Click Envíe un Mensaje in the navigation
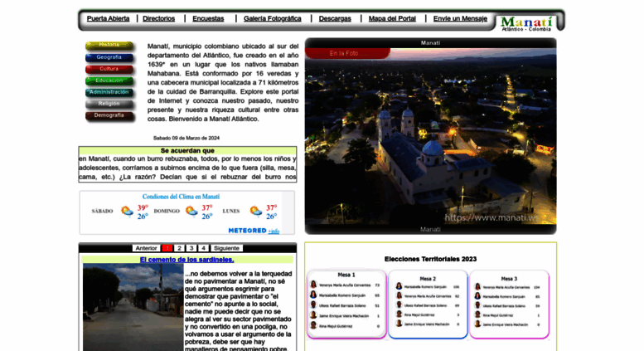The width and height of the screenshot is (644, 351). [x=460, y=18]
